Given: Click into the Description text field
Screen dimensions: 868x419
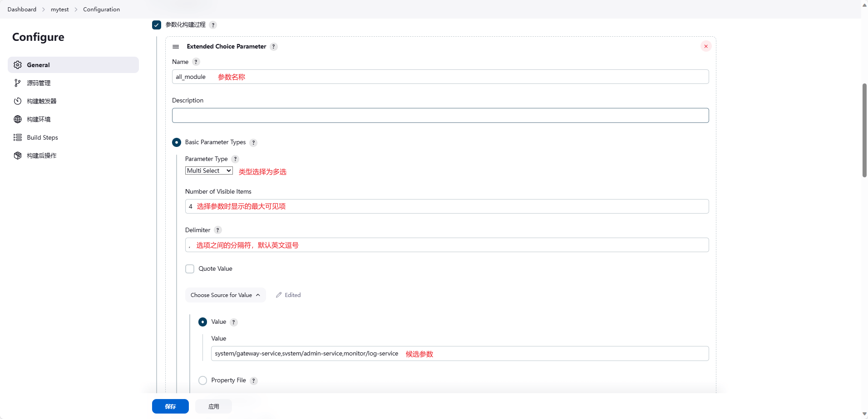Looking at the screenshot, I should point(440,116).
